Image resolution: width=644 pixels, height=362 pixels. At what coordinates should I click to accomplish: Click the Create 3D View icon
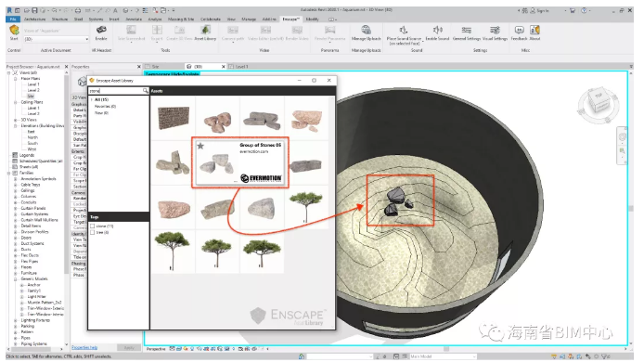click(179, 30)
